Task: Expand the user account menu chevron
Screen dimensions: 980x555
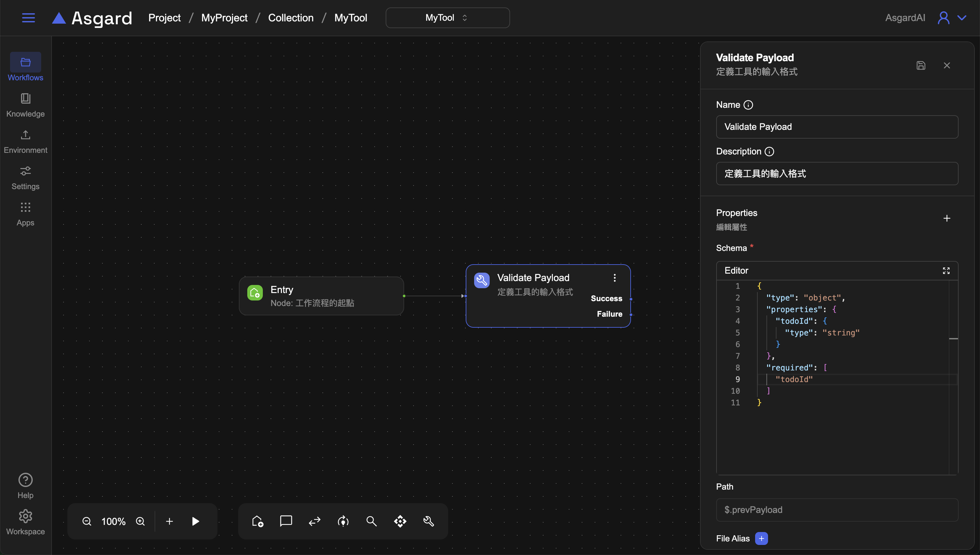Action: click(962, 18)
